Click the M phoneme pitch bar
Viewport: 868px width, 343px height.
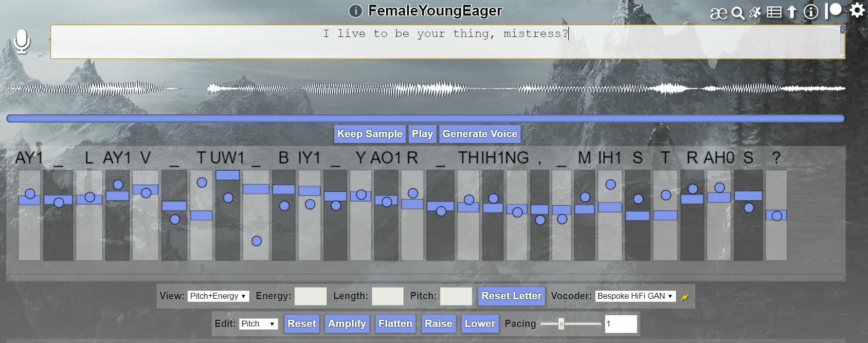pyautogui.click(x=584, y=209)
